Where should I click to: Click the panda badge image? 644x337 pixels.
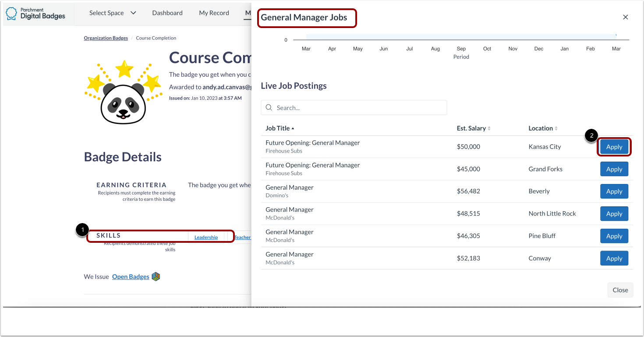123,93
